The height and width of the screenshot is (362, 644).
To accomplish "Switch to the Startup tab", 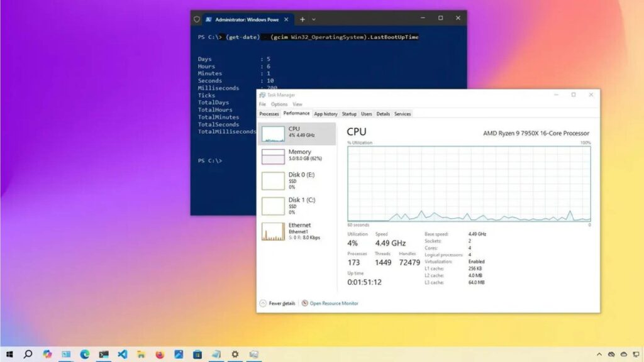I will (349, 114).
